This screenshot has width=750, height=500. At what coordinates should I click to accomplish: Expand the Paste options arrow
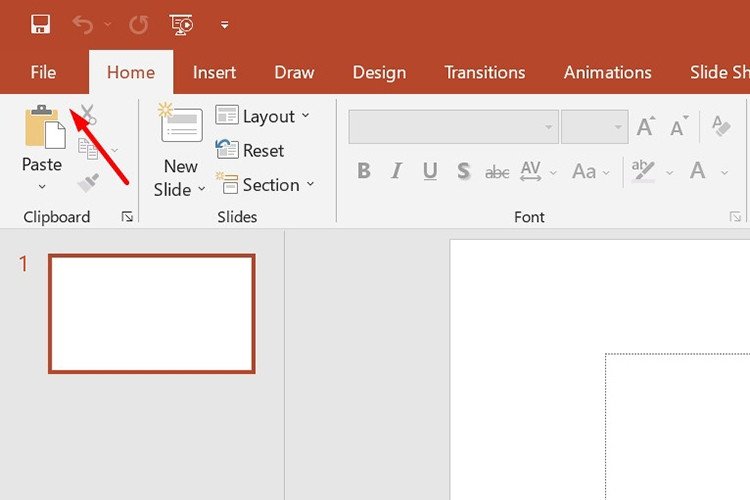pyautogui.click(x=42, y=186)
